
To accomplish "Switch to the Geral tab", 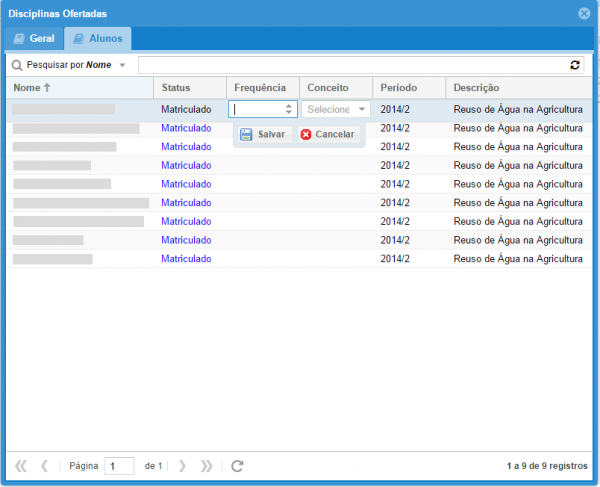I will click(34, 39).
